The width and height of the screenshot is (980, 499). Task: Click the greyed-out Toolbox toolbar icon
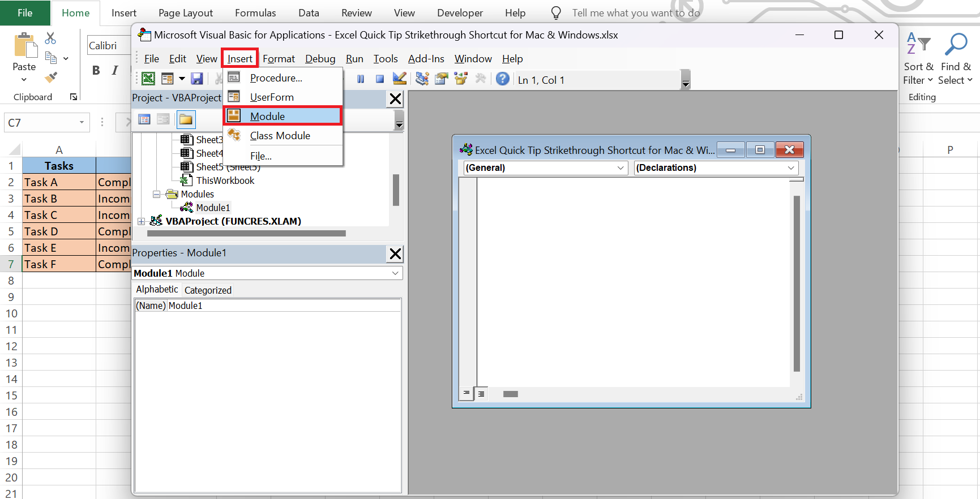click(481, 79)
